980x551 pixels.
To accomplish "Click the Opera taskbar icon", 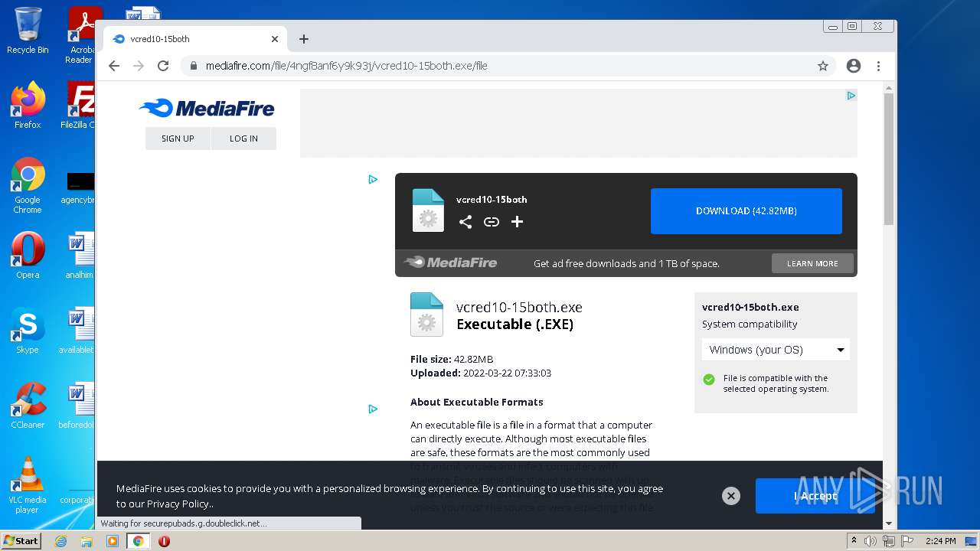I will point(164,541).
